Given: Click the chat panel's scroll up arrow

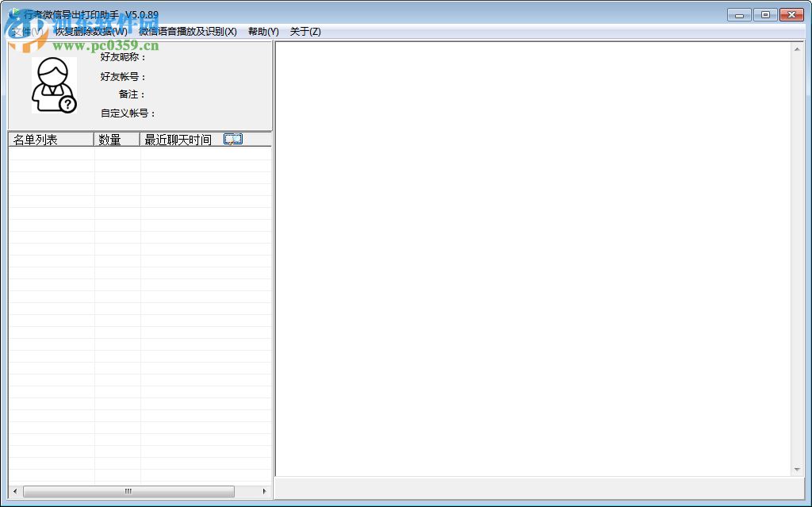Looking at the screenshot, I should coord(797,49).
